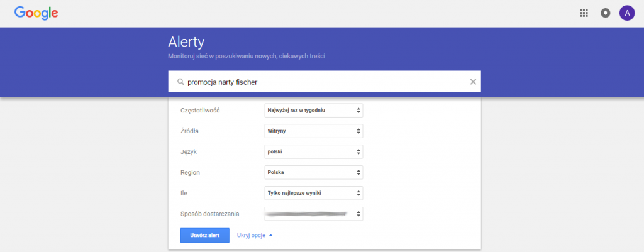
Task: Open account avatar labeled A
Action: pos(627,13)
